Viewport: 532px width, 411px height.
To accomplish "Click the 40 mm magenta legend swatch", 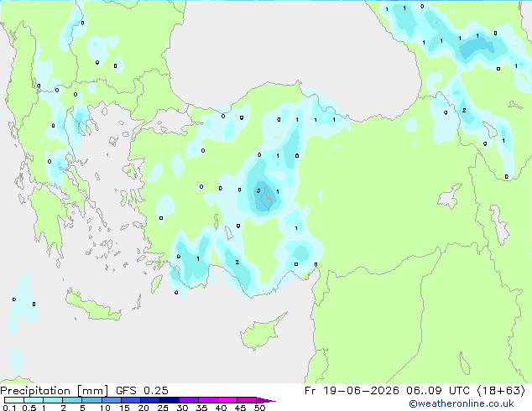I will (x=227, y=400).
